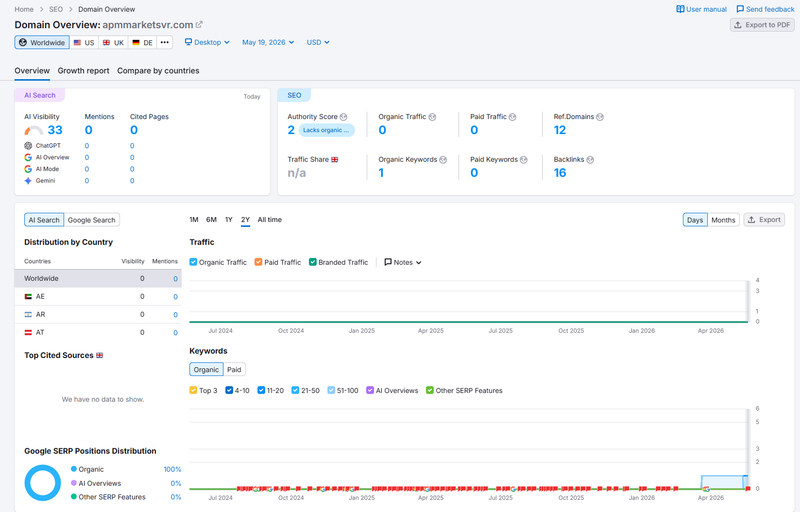The image size is (800, 512).
Task: Uncheck the Organic Traffic checkbox
Action: click(193, 262)
